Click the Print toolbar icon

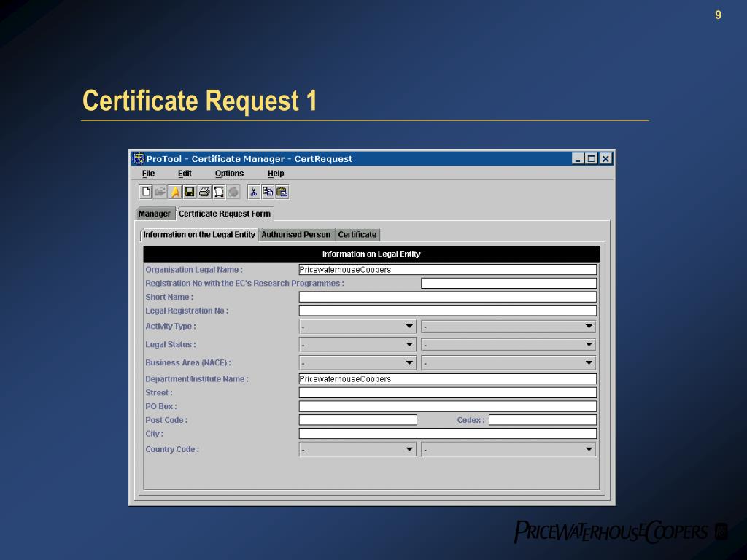click(x=204, y=192)
